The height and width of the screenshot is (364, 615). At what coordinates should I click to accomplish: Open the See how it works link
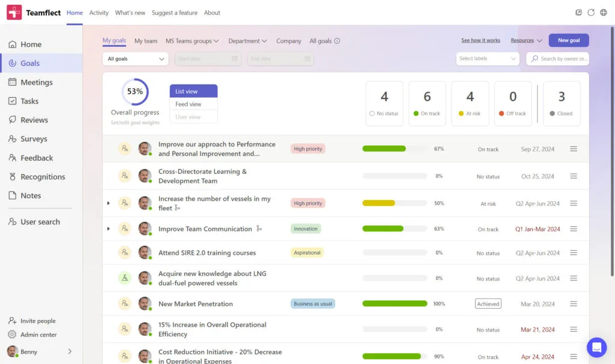480,41
